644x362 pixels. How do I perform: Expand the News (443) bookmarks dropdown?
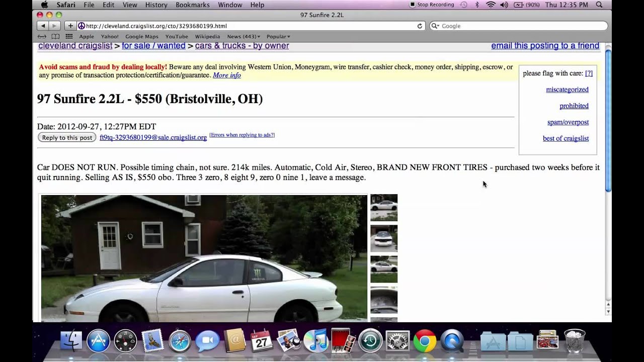(244, 36)
